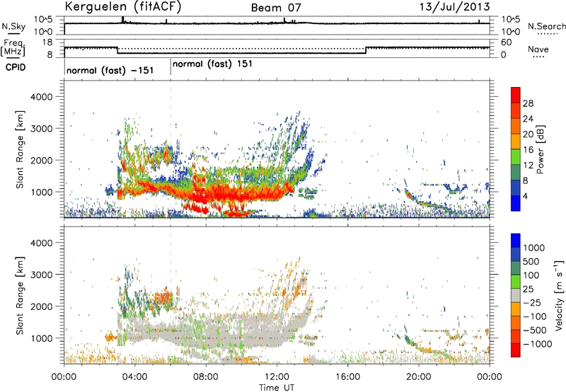Click the 'N.Sky' axis label
The width and height of the screenshot is (566, 392).
(x=13, y=26)
